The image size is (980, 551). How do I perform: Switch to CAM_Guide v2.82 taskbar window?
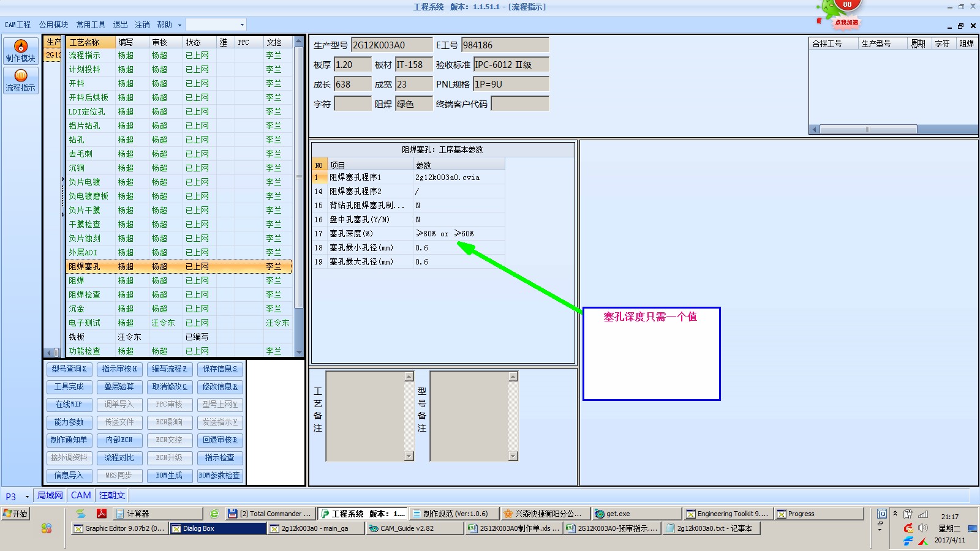[x=415, y=528]
